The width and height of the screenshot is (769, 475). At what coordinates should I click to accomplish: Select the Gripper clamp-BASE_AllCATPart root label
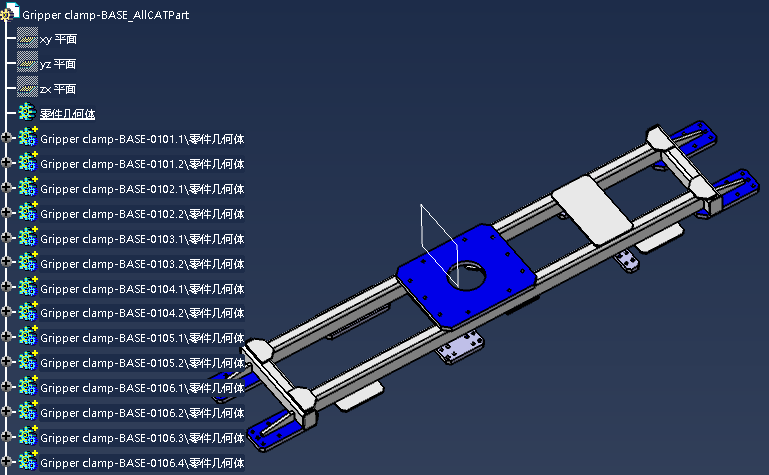click(x=105, y=15)
